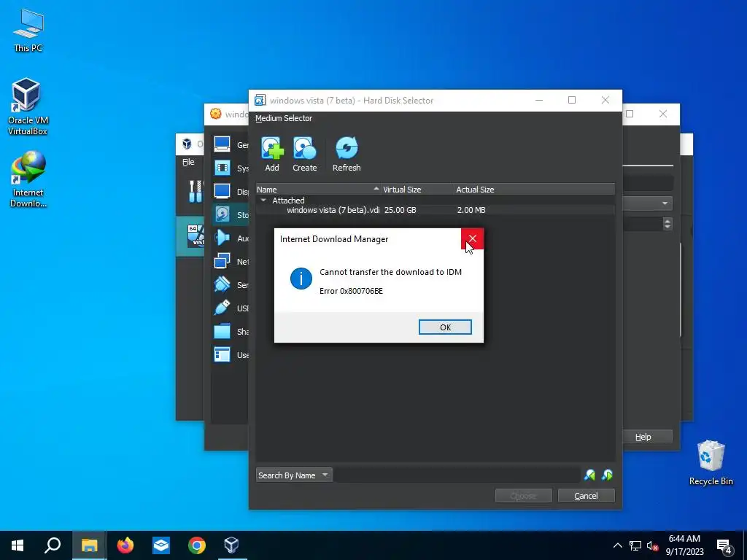747x560 pixels.
Task: Open Internet Download Manager desktop shortcut
Action: 28,179
